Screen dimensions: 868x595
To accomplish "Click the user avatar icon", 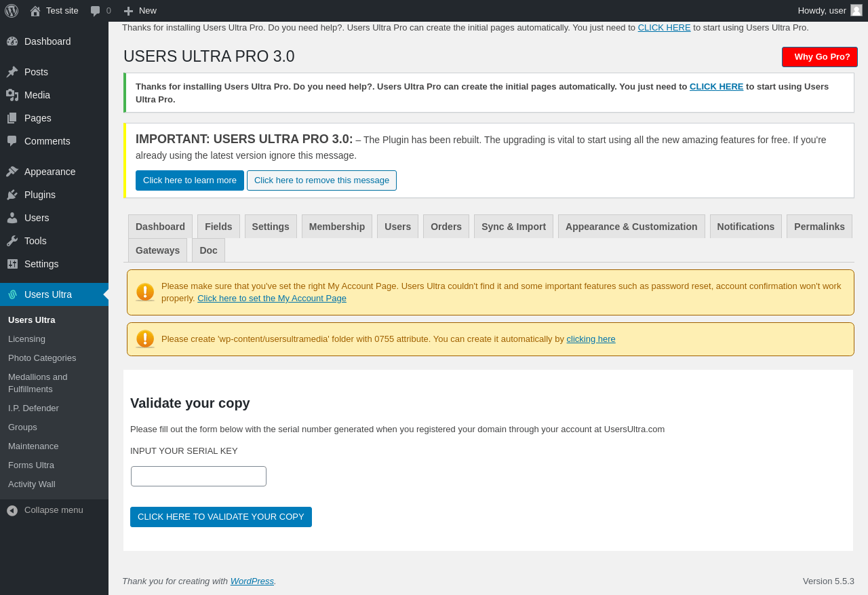I will (x=856, y=10).
